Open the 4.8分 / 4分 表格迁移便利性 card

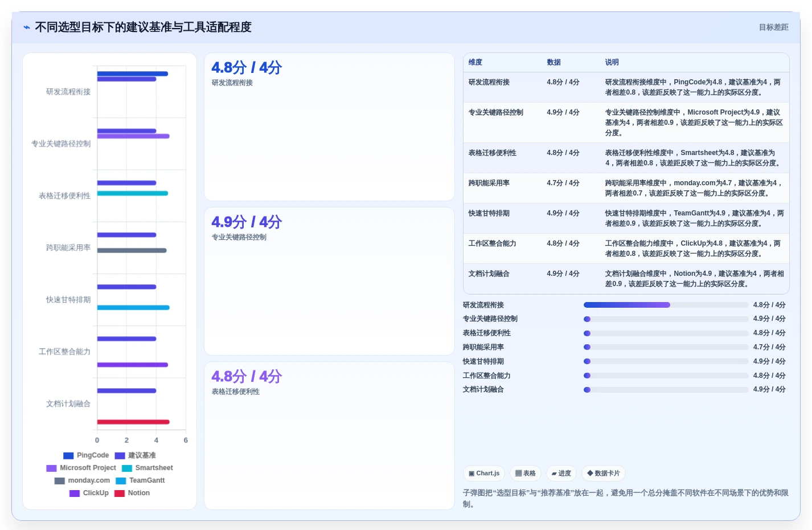(329, 435)
